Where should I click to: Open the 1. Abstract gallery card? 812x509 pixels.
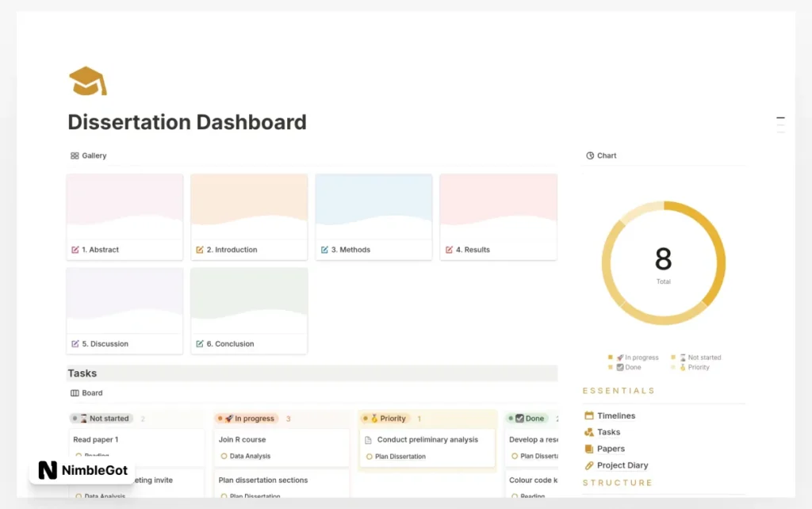(124, 217)
